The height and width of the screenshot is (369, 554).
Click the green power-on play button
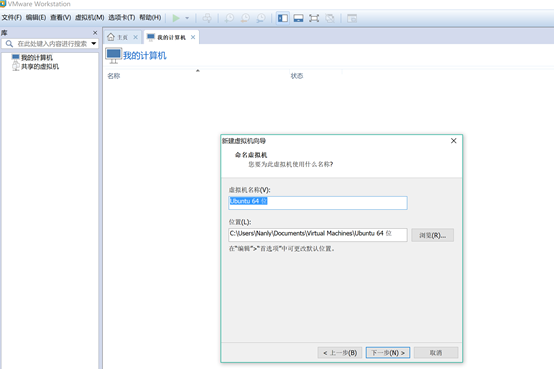[x=176, y=18]
